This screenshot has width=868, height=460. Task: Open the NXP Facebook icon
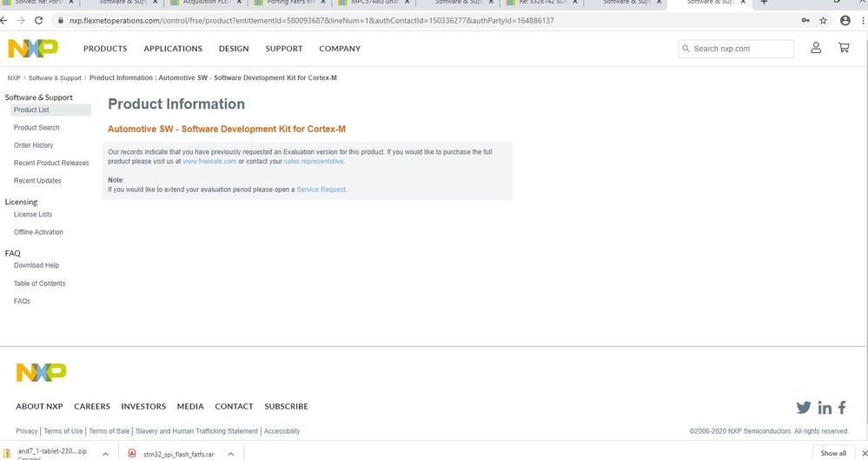pyautogui.click(x=842, y=407)
